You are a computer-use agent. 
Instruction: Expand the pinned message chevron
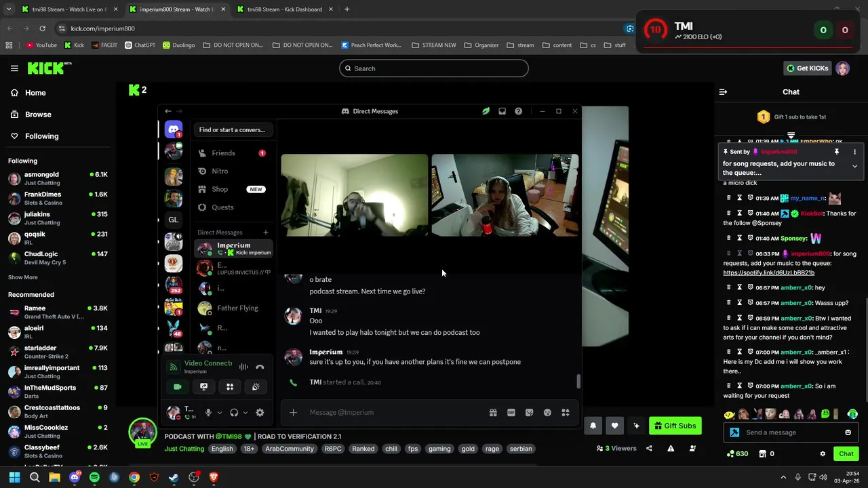coord(854,166)
